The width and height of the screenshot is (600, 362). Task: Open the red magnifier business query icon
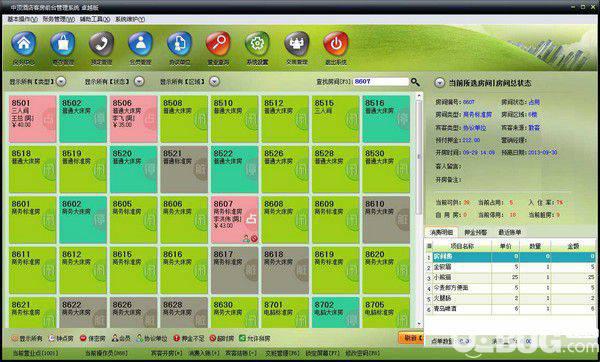click(x=218, y=44)
